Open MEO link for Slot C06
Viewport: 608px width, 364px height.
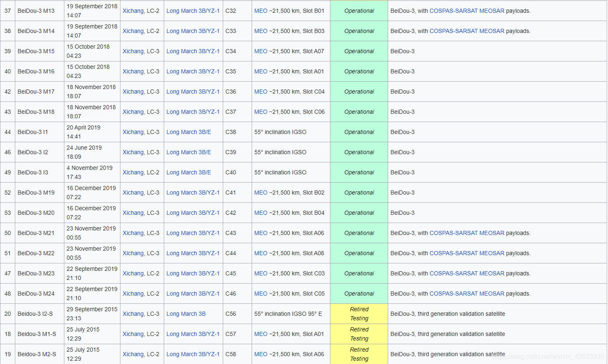click(x=261, y=112)
